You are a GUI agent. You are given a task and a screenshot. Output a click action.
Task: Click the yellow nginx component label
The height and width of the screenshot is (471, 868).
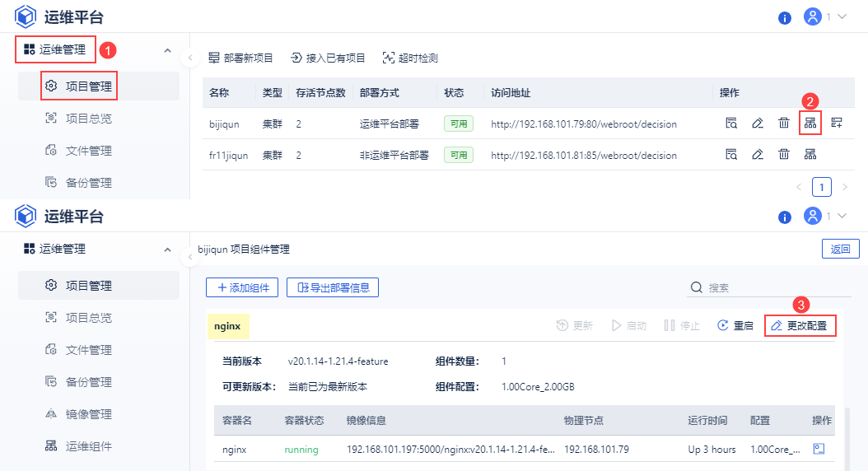tap(228, 326)
